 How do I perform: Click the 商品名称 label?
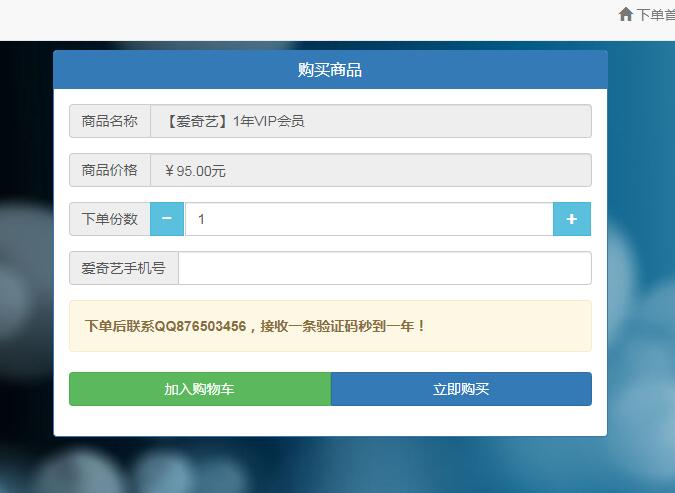point(110,121)
